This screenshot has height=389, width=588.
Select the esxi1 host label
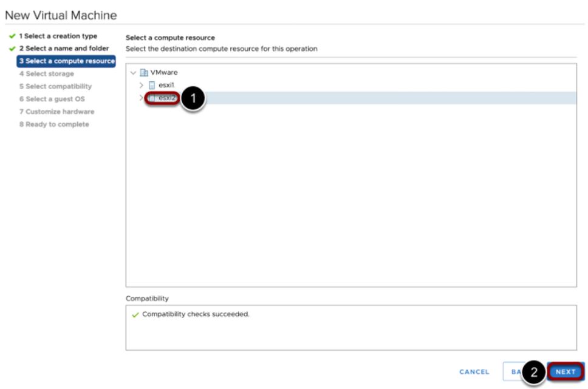[x=166, y=85]
